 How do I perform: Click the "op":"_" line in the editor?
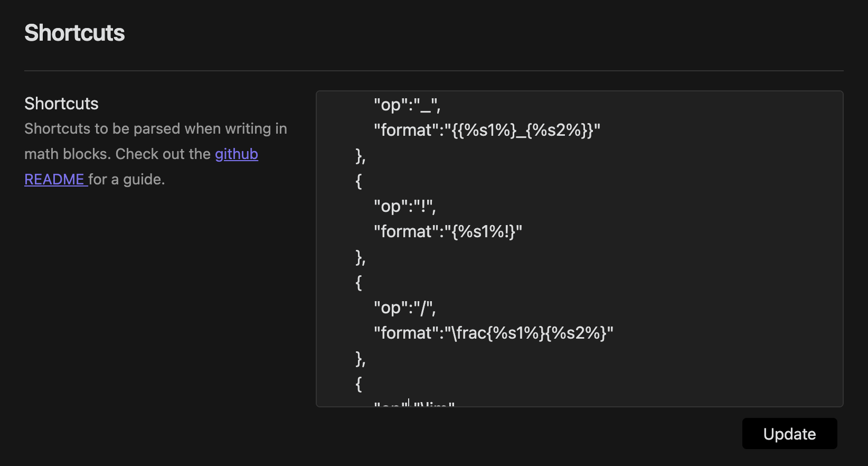point(407,105)
